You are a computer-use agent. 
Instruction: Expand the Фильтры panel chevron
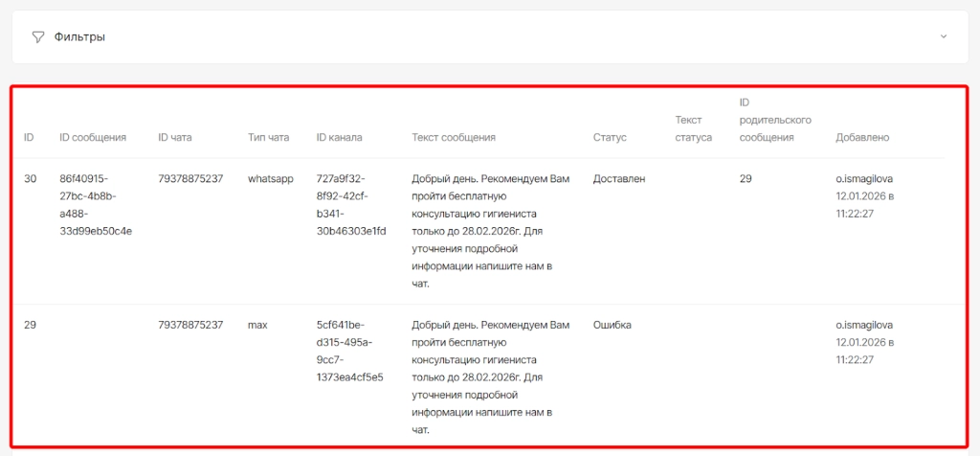943,37
